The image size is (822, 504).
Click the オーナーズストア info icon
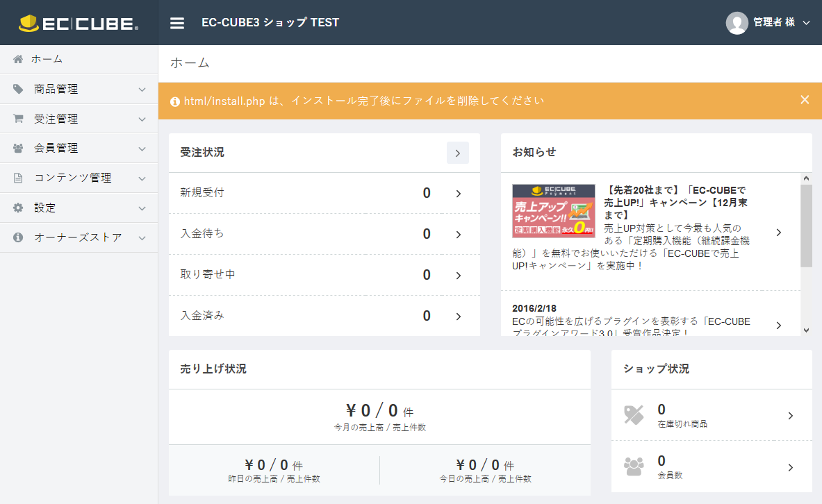click(17, 237)
